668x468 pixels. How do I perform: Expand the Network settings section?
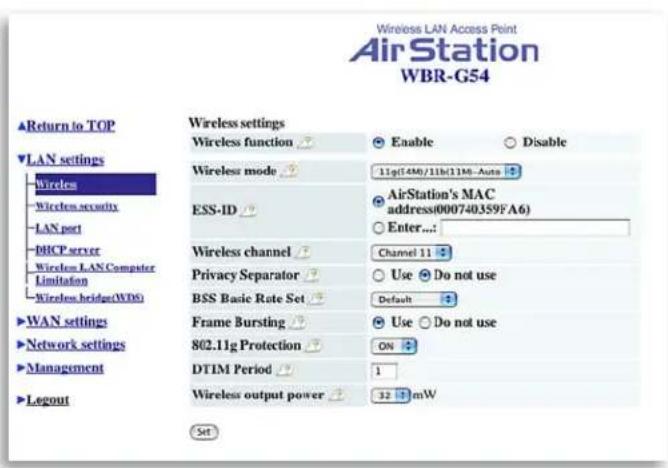pyautogui.click(x=72, y=345)
